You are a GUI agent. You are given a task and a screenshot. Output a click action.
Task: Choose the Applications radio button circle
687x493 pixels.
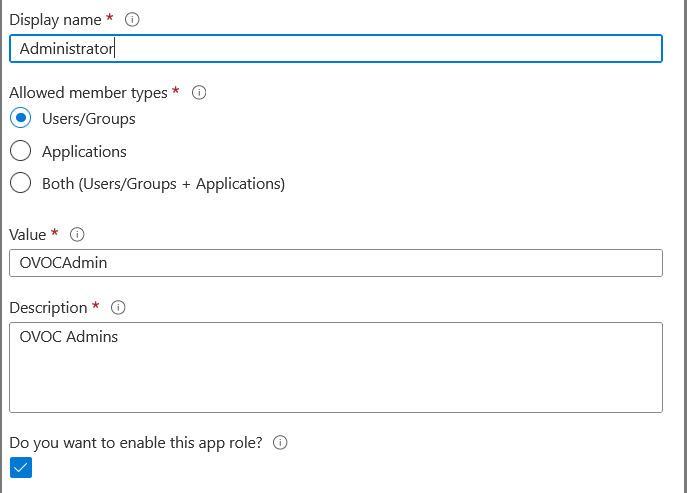coord(20,152)
